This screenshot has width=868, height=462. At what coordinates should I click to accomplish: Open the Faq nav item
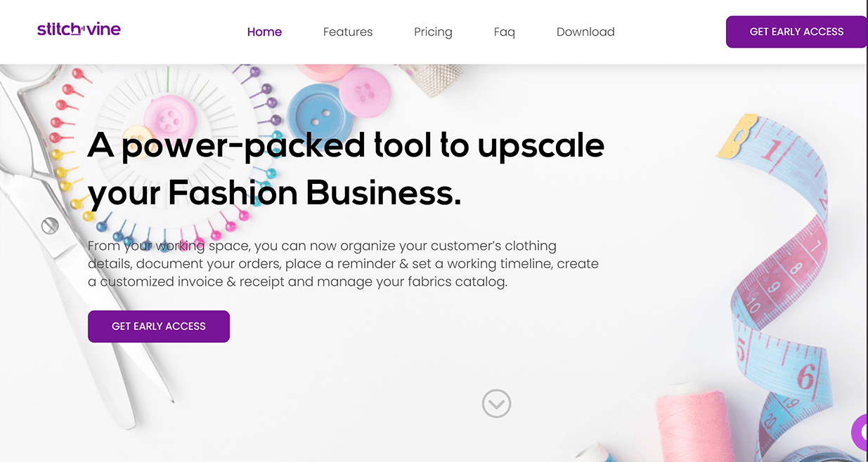tap(504, 32)
